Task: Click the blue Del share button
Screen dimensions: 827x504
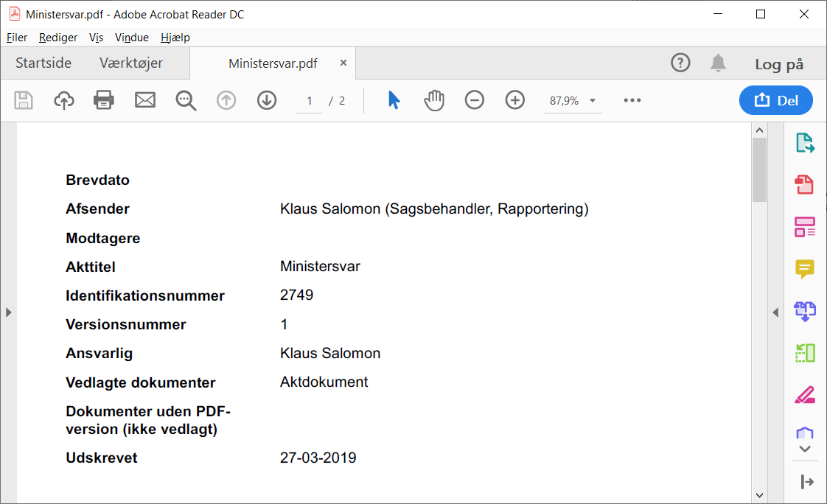Action: tap(775, 101)
